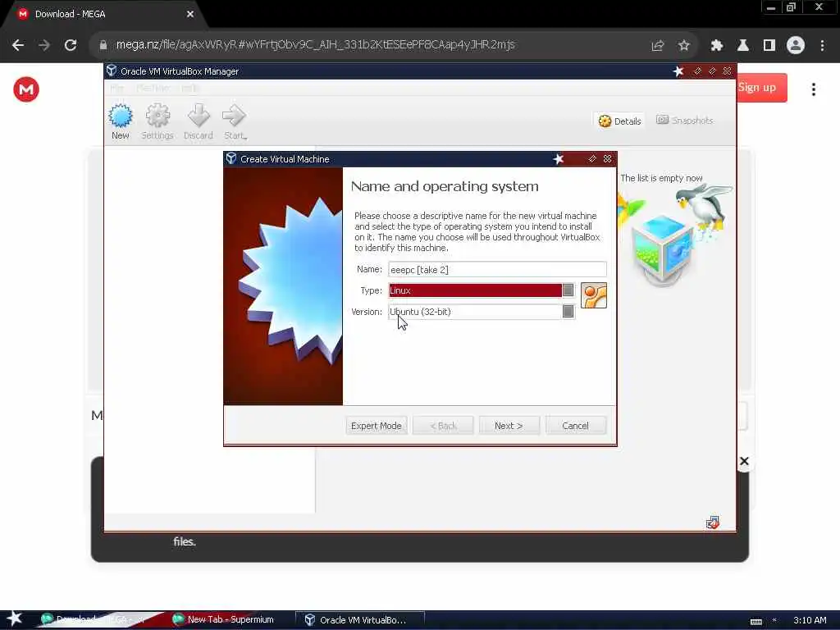Click the OS type picture icon

click(x=594, y=295)
